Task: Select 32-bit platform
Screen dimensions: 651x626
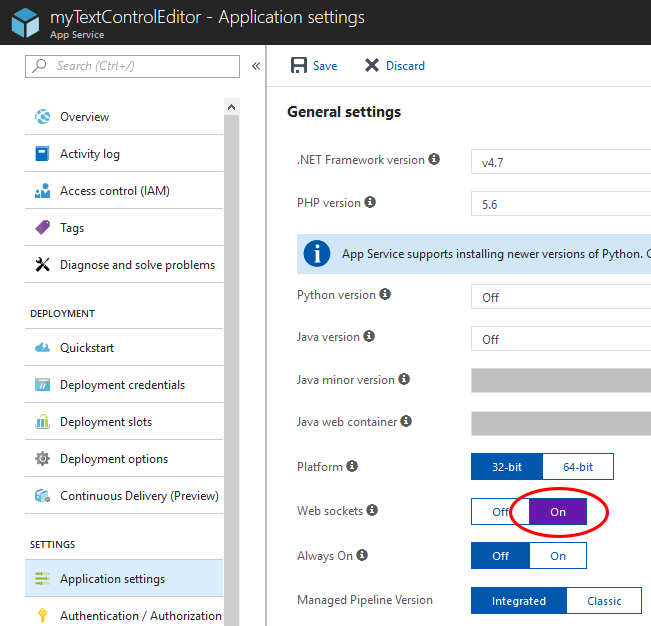Action: click(507, 467)
